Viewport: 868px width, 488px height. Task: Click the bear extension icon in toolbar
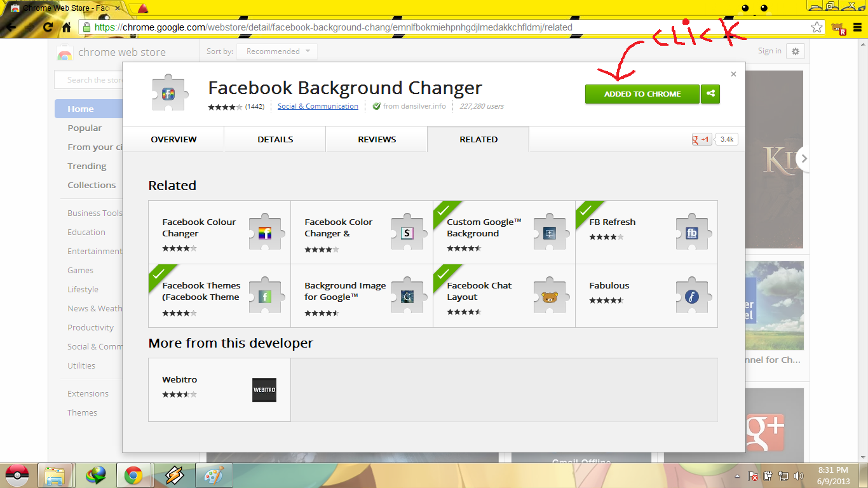(839, 28)
